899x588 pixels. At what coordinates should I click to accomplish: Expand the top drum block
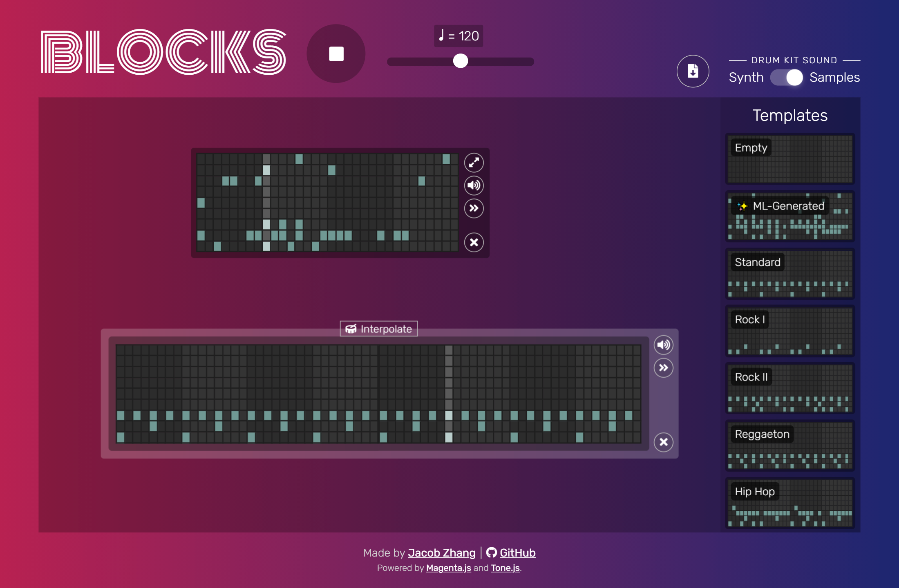coord(474,163)
